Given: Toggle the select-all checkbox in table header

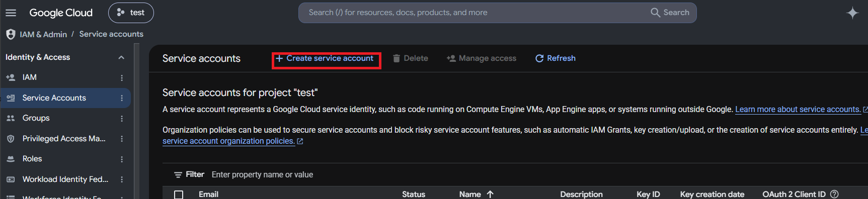Looking at the screenshot, I should (x=179, y=194).
